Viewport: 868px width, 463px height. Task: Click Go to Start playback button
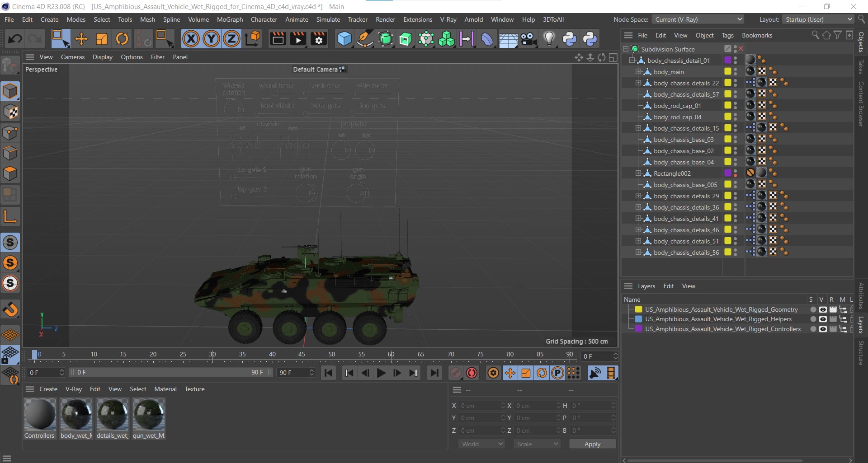(x=329, y=373)
